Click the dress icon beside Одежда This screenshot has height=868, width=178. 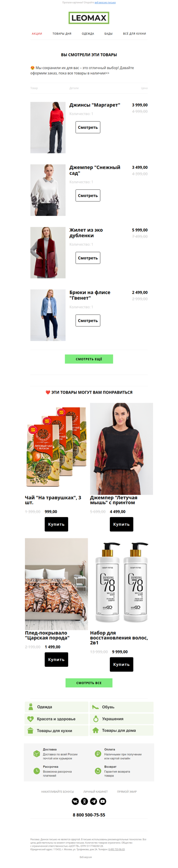pos(31,706)
